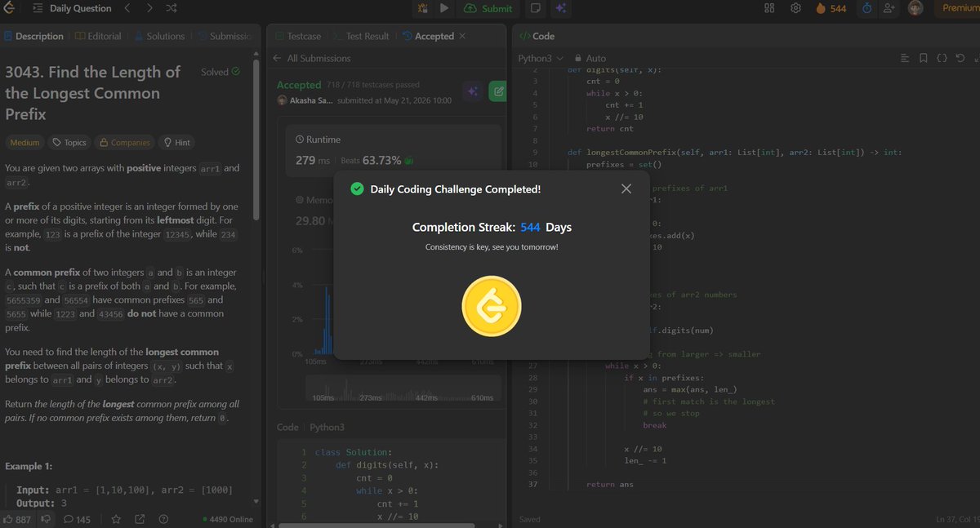980x528 pixels.
Task: Show the Topics tag
Action: click(x=69, y=142)
